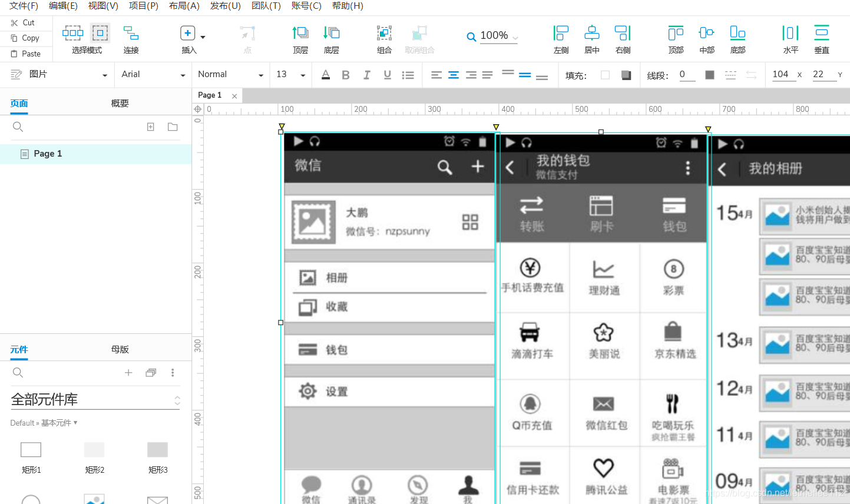850x504 pixels.
Task: Toggle bullet list formatting
Action: tap(408, 75)
